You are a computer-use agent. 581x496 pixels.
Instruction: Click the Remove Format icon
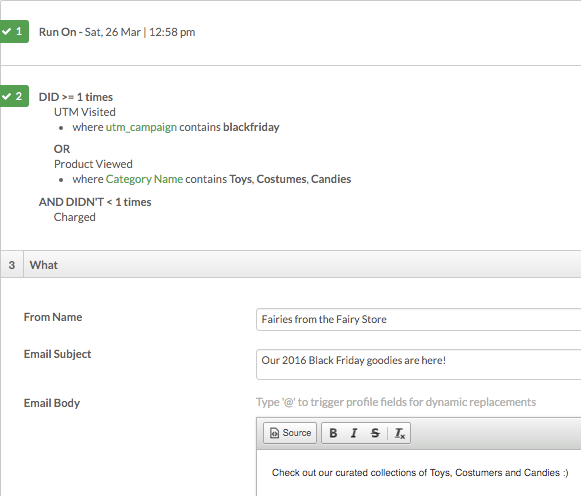[400, 433]
